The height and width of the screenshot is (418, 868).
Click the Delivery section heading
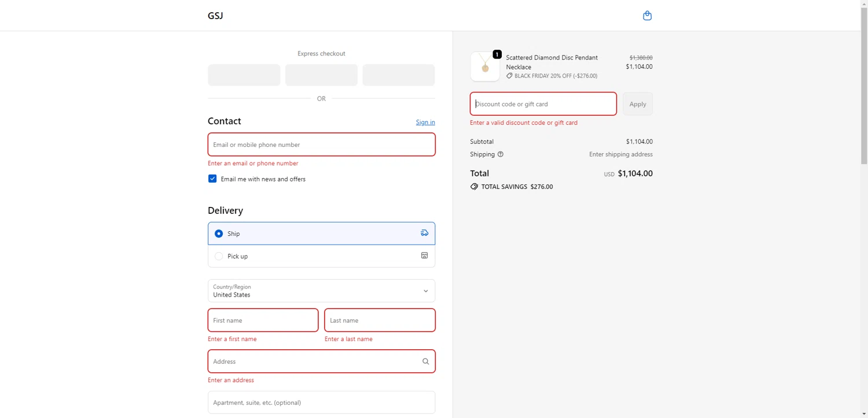tap(225, 210)
